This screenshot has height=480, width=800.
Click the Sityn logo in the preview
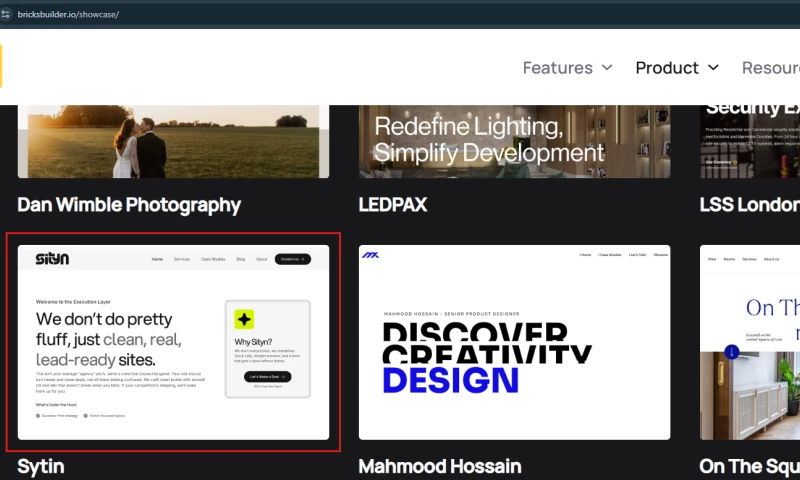click(x=52, y=259)
